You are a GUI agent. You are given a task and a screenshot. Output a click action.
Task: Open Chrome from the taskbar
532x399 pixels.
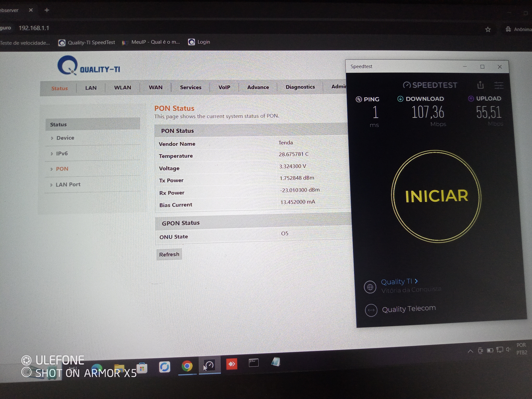(187, 366)
